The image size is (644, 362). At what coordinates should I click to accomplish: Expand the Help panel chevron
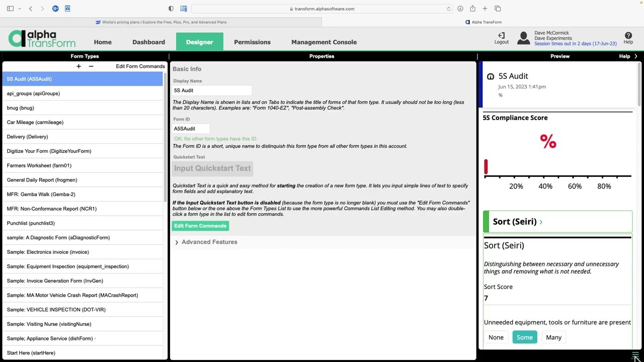pyautogui.click(x=636, y=56)
